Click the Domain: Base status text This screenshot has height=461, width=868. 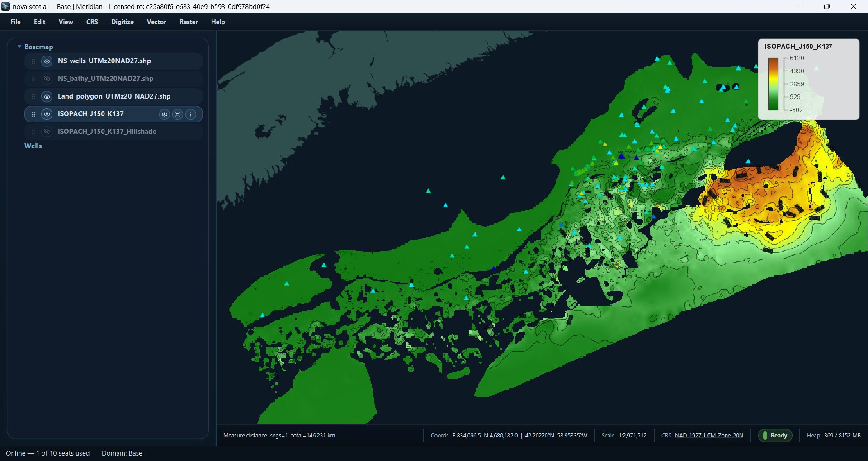coord(122,453)
